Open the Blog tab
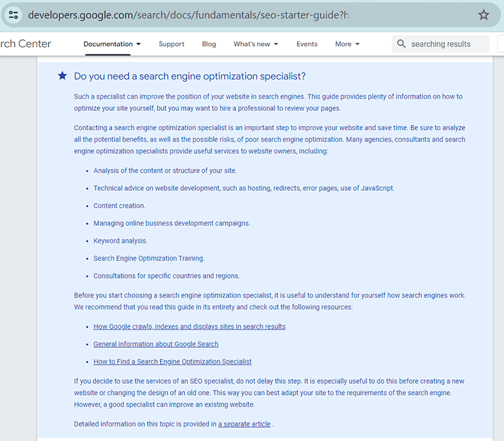 (x=209, y=44)
